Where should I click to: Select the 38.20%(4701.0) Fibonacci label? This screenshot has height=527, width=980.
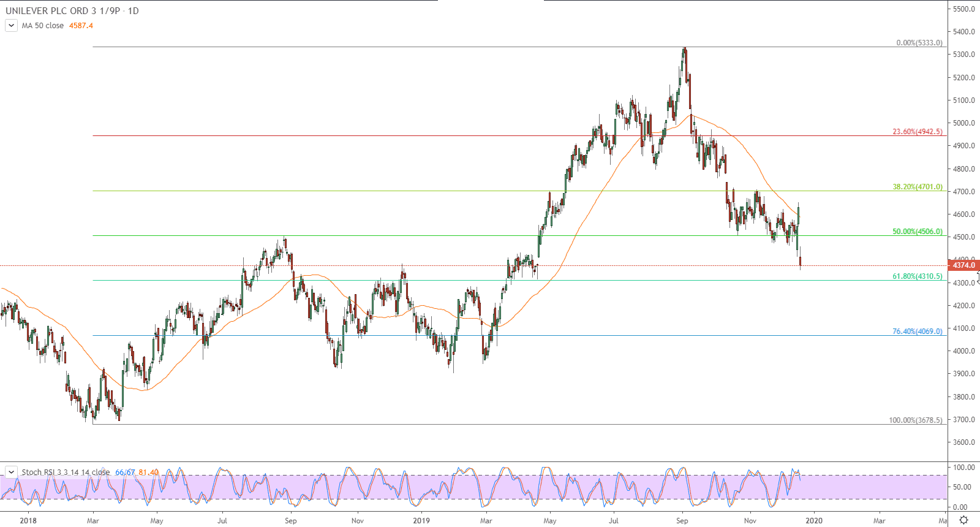click(x=918, y=187)
